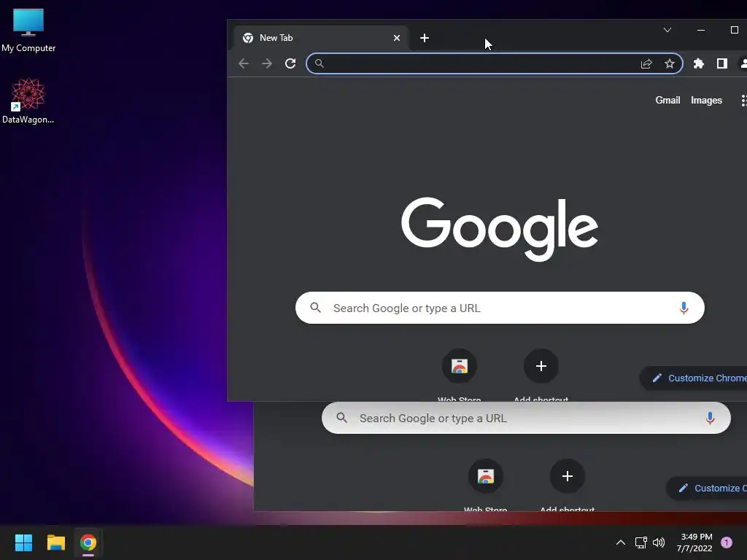Click the search magnifier in front window search box
Image resolution: width=747 pixels, height=560 pixels.
point(315,308)
